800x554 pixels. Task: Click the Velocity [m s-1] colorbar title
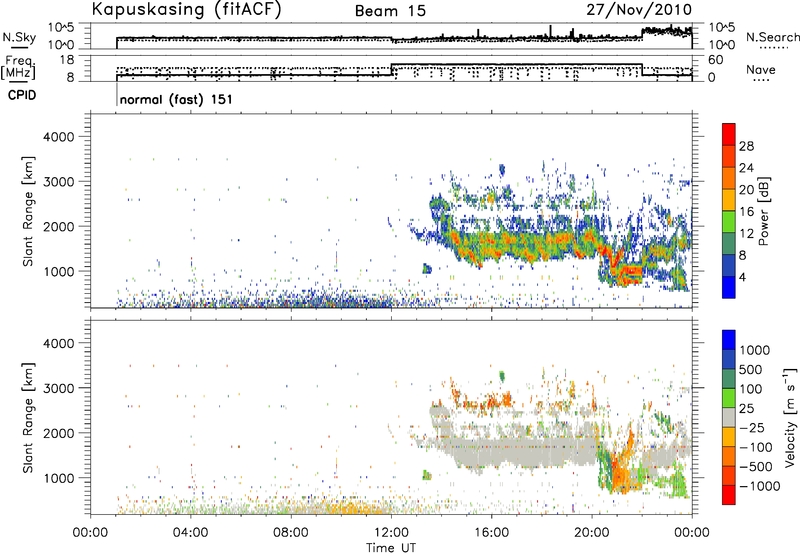(x=790, y=417)
